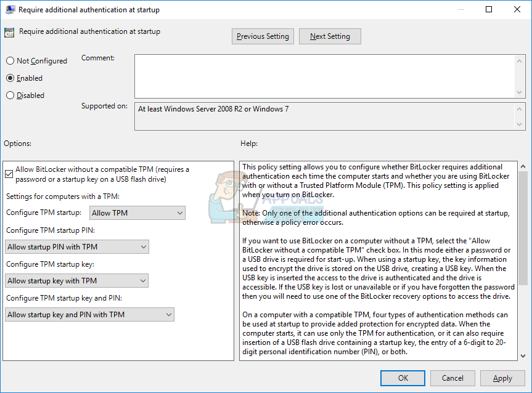Click the 'Supported on:' label
The width and height of the screenshot is (532, 393).
point(105,106)
